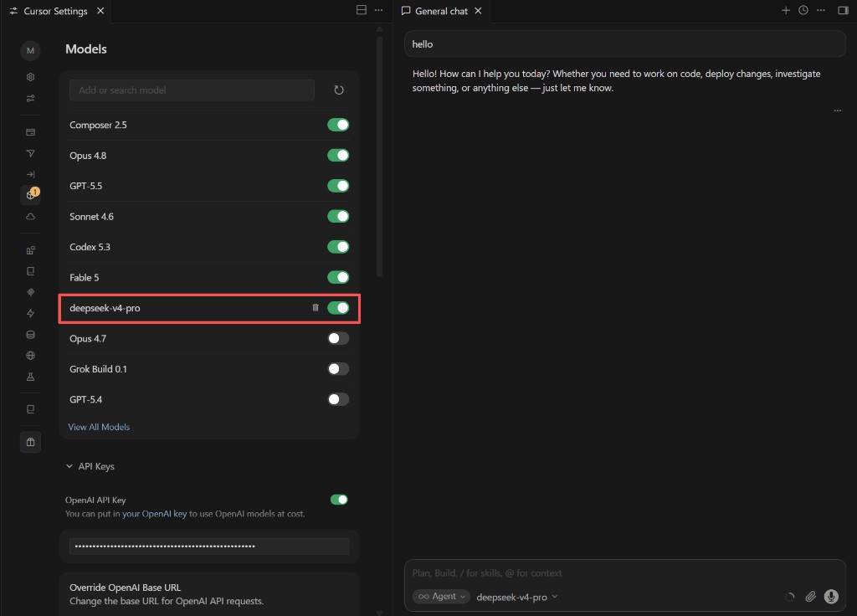Disable the Composer 2.5 model
This screenshot has height=616, width=857.
pos(338,125)
